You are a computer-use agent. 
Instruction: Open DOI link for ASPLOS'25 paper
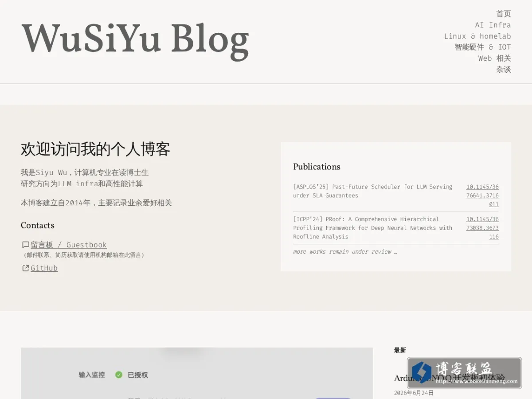pos(482,196)
